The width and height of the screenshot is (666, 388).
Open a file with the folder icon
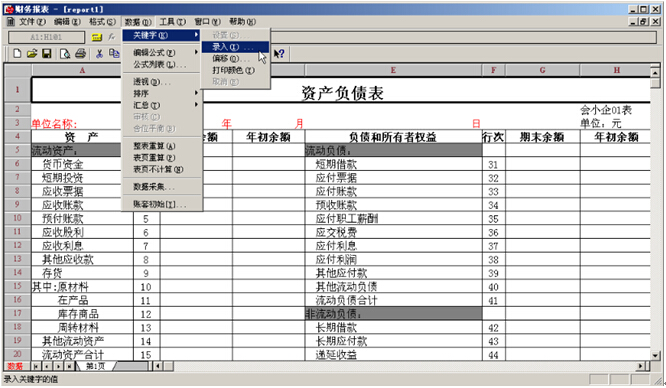click(x=32, y=54)
